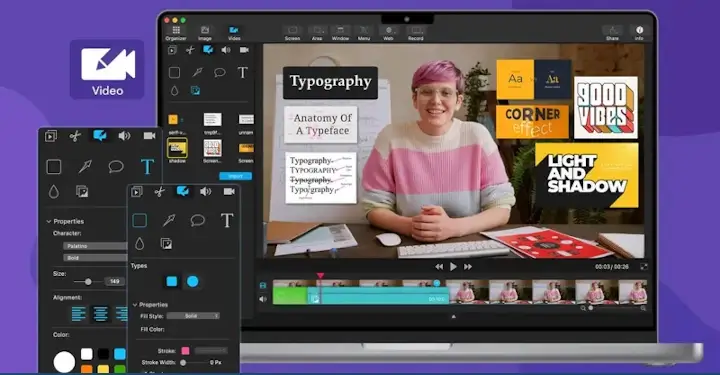720x375 pixels.
Task: Click the blue Import button
Action: 236,176
